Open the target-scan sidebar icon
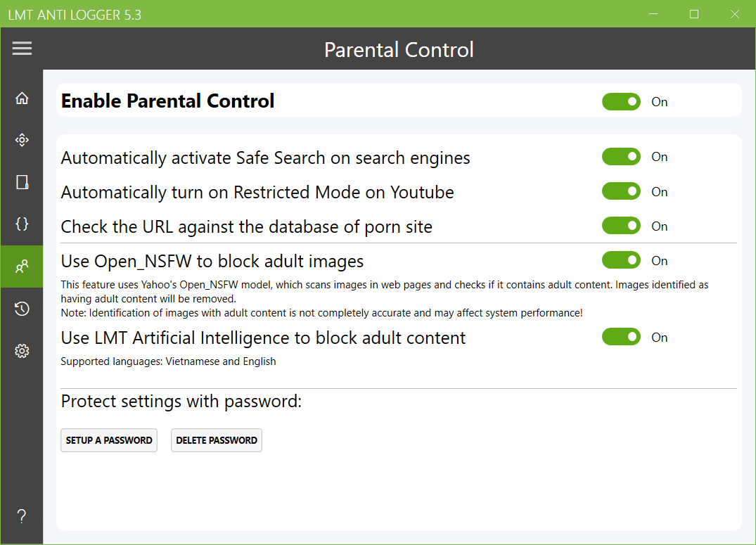756x545 pixels. pyautogui.click(x=22, y=141)
